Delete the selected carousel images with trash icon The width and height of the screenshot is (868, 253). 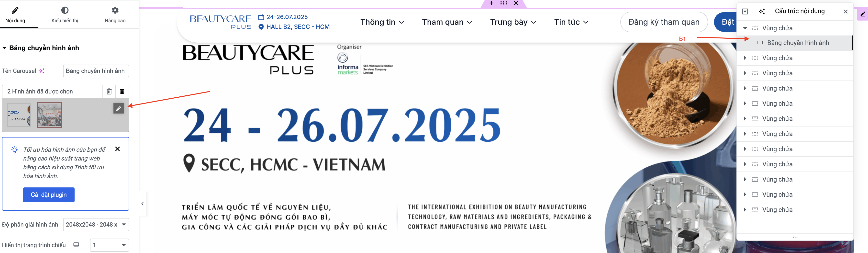[x=109, y=92]
